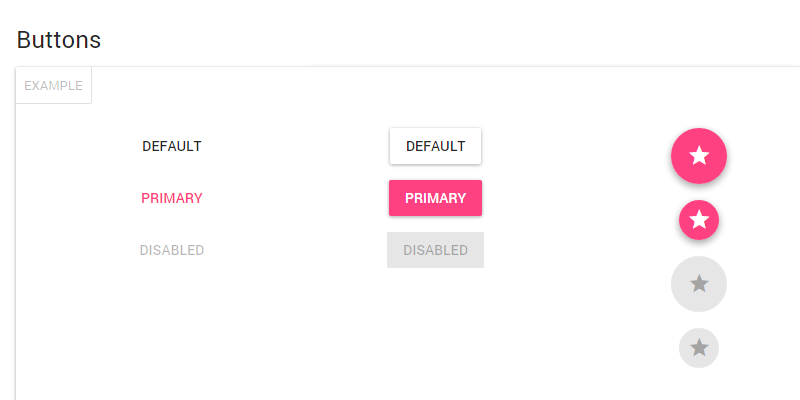Click the large pink star floating button

pos(699,156)
